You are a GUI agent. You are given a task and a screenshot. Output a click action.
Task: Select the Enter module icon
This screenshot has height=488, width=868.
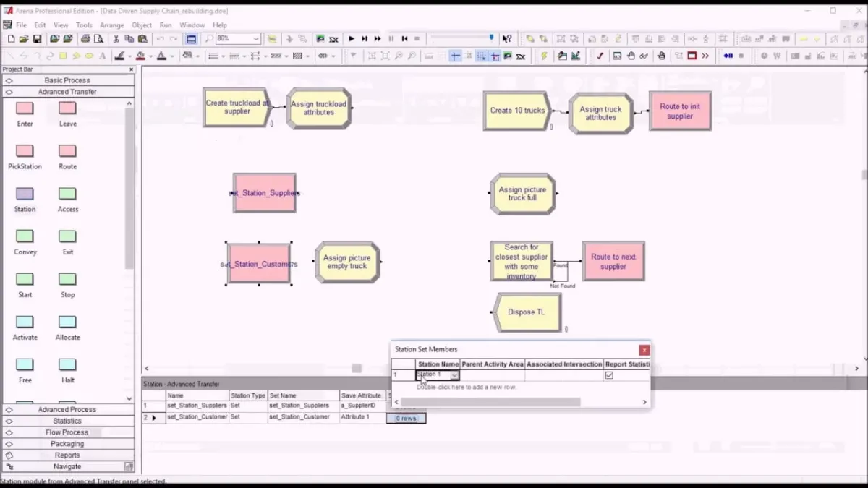(25, 108)
